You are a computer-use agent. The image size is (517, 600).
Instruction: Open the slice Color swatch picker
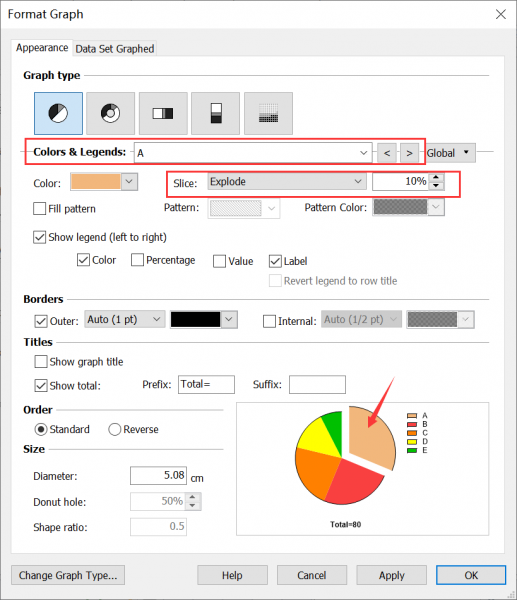[x=104, y=182]
